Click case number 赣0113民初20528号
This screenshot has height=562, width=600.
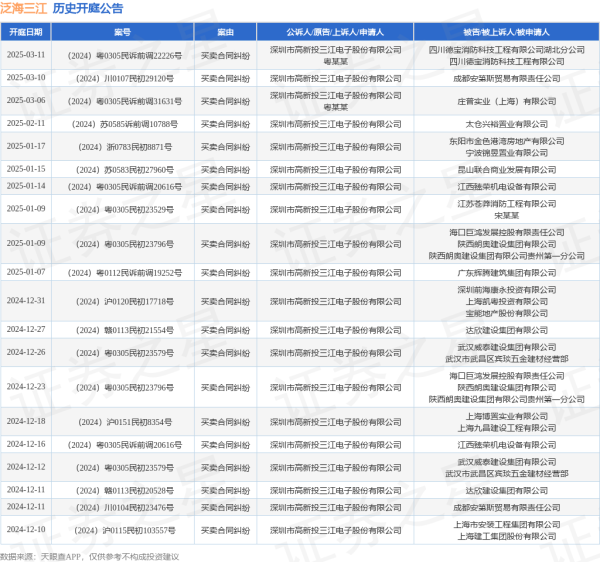125,490
